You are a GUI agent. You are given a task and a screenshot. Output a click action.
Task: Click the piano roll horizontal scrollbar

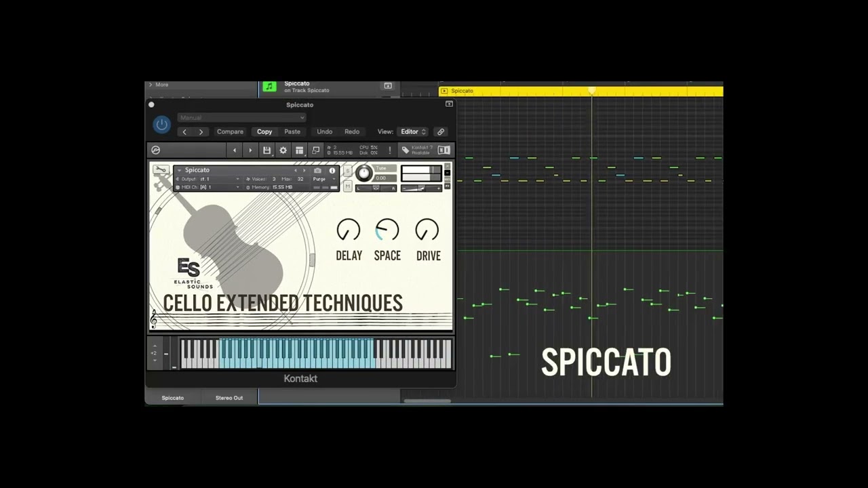click(x=427, y=401)
